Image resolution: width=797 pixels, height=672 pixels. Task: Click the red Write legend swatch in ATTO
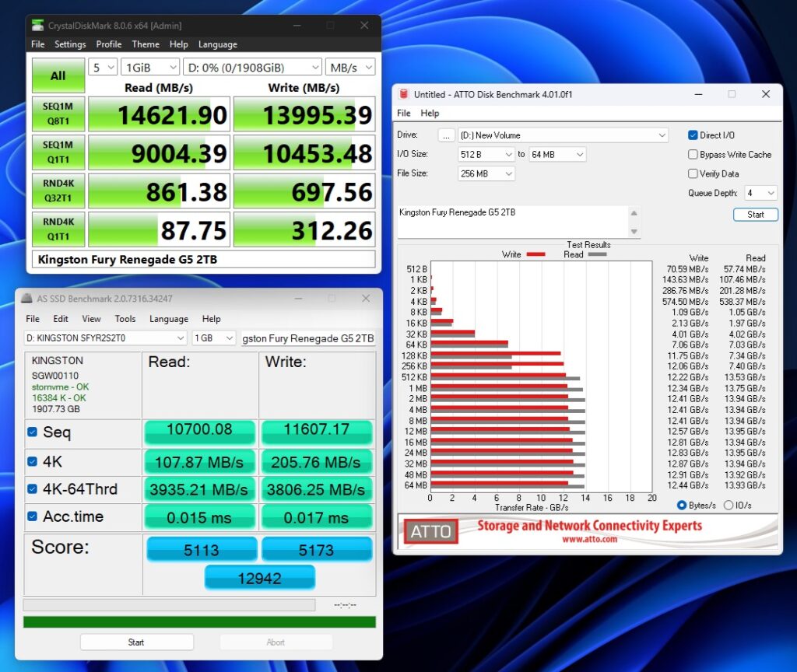[535, 254]
